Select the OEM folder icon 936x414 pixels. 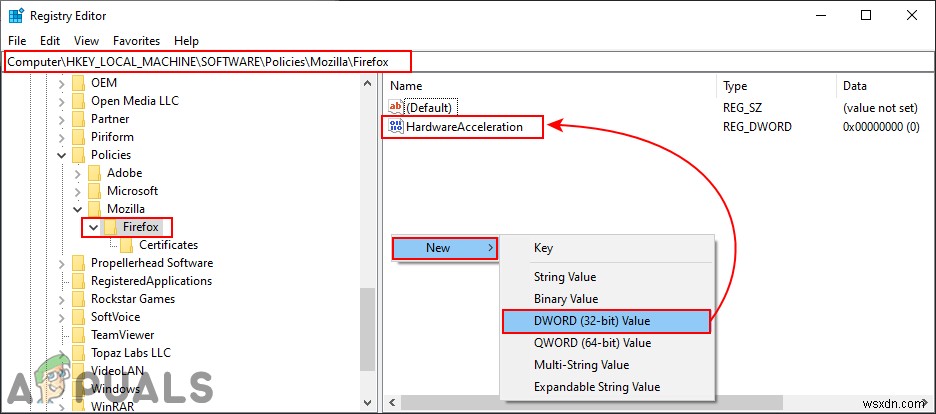click(78, 83)
